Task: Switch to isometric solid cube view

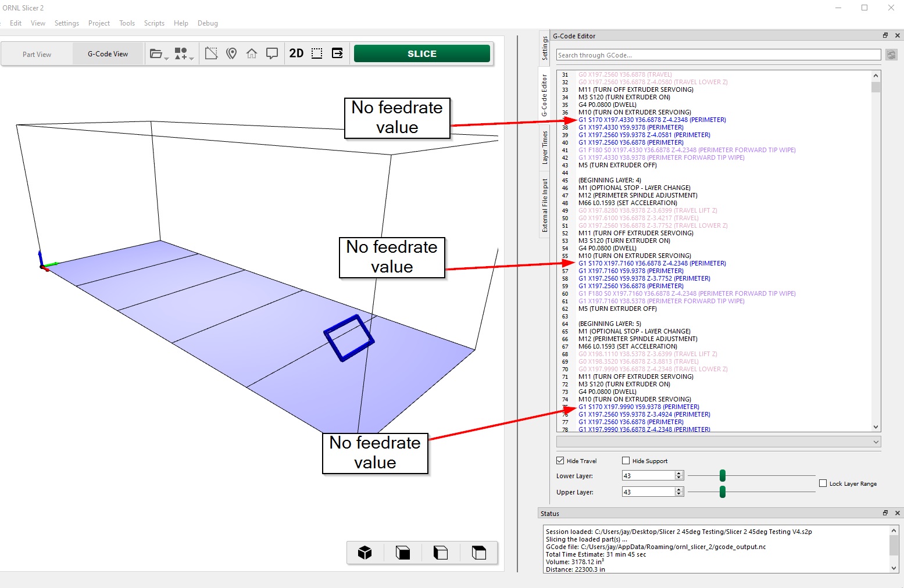Action: 365,553
